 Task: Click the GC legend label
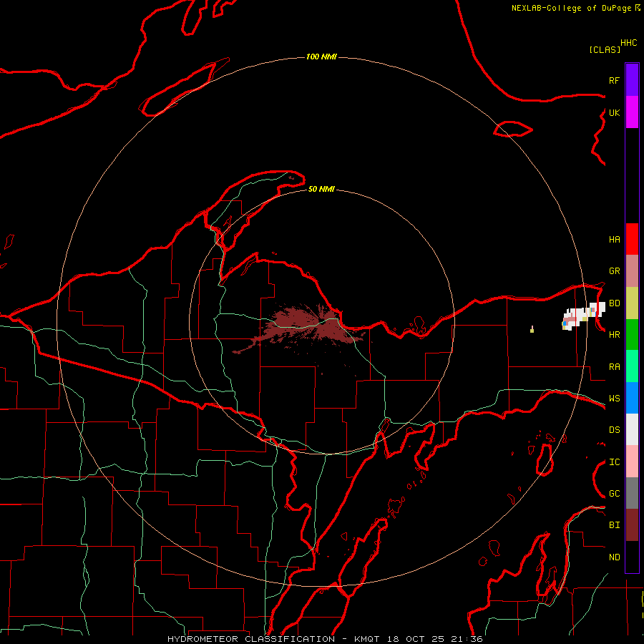(614, 494)
